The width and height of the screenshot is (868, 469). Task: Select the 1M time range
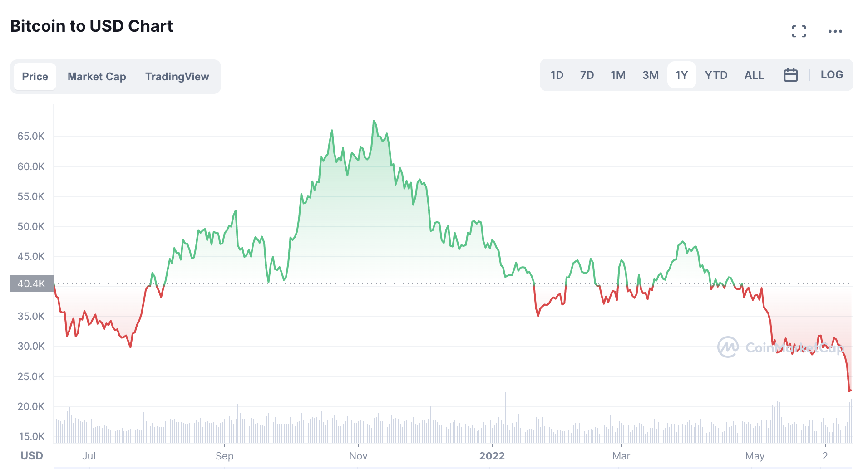coord(618,75)
